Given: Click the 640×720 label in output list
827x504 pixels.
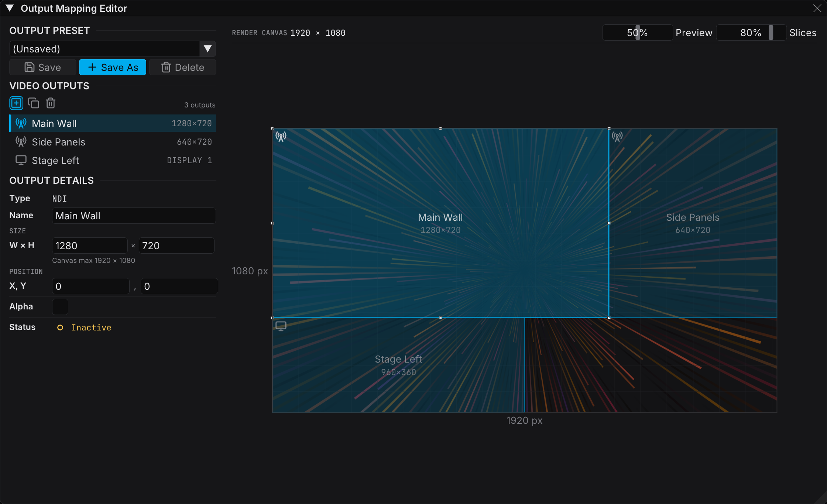Looking at the screenshot, I should [x=194, y=142].
